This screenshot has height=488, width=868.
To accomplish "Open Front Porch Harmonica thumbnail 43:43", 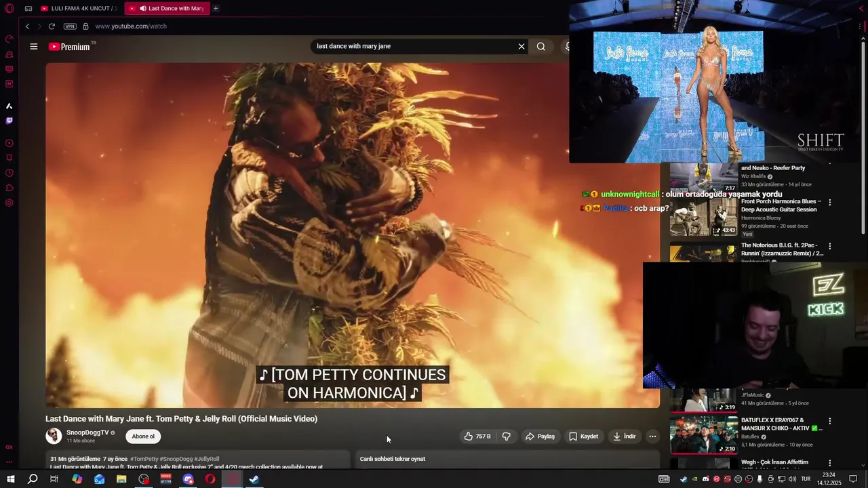I will pyautogui.click(x=704, y=217).
